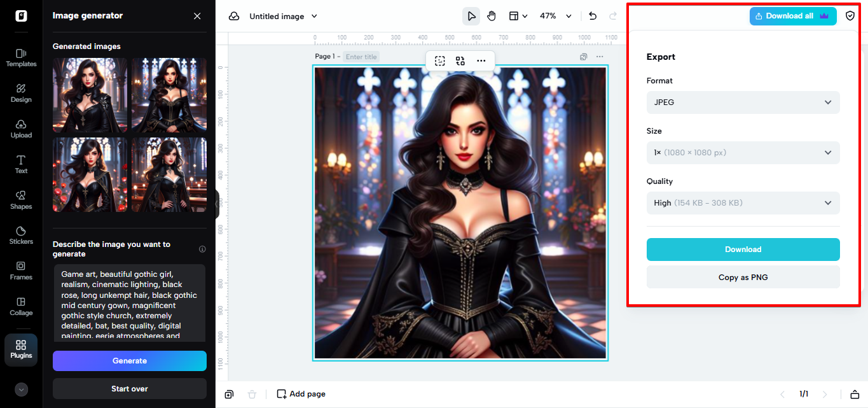Open the Quality dropdown set to High
The width and height of the screenshot is (868, 408).
pyautogui.click(x=743, y=202)
